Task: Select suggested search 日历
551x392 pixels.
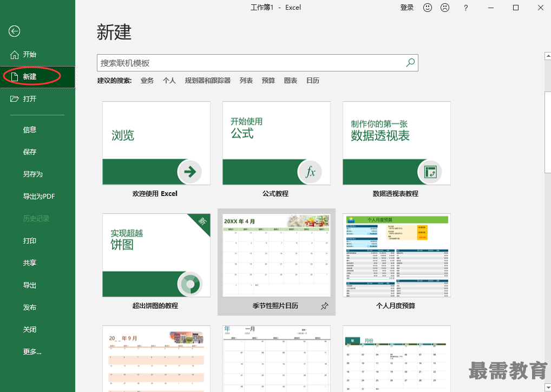Action: pos(313,81)
